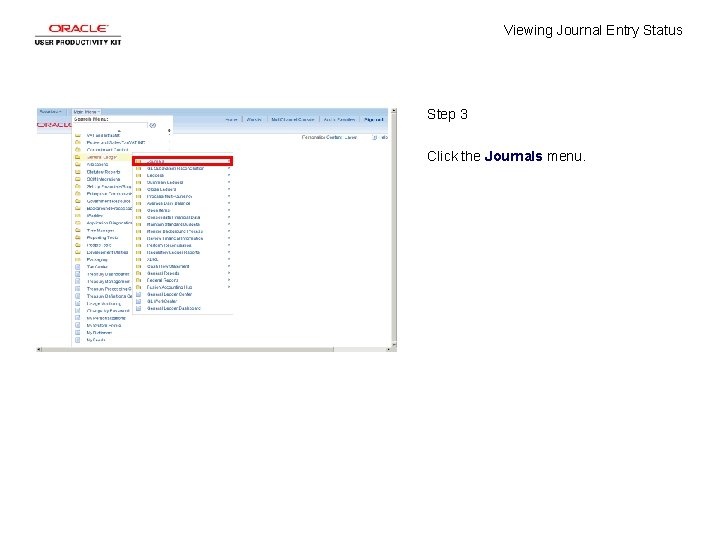Click the vertical scrollbar down arrow
The height and width of the screenshot is (540, 720).
pyautogui.click(x=394, y=344)
